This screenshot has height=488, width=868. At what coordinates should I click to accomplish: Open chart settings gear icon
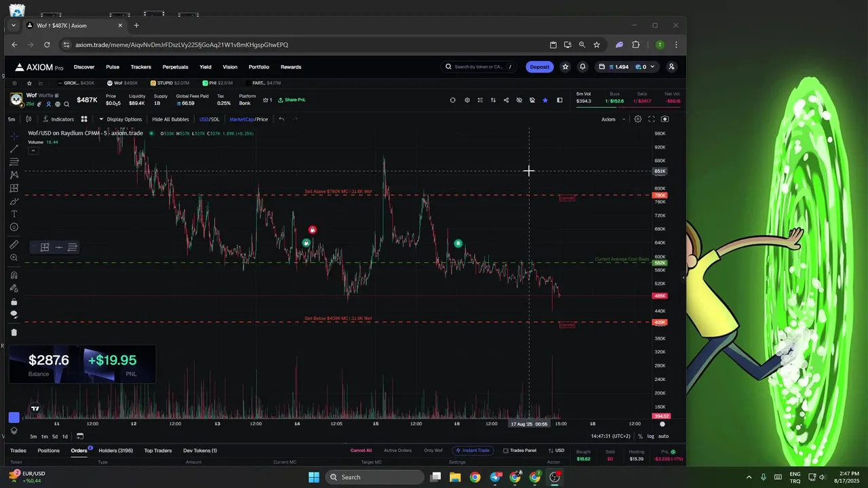pyautogui.click(x=637, y=119)
